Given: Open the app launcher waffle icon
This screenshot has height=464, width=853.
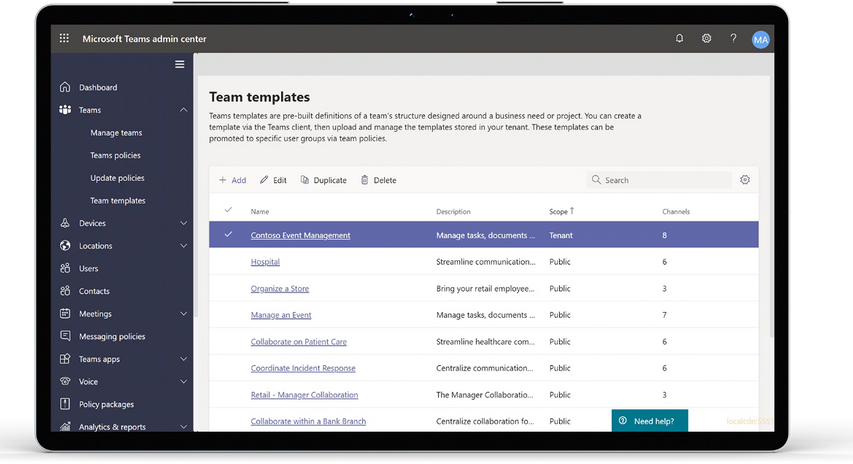Looking at the screenshot, I should (x=64, y=38).
